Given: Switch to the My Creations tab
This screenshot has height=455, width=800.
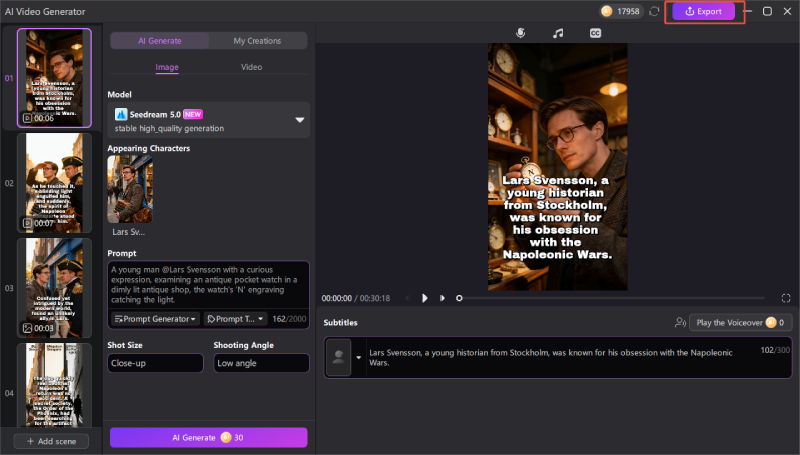Looking at the screenshot, I should click(257, 41).
